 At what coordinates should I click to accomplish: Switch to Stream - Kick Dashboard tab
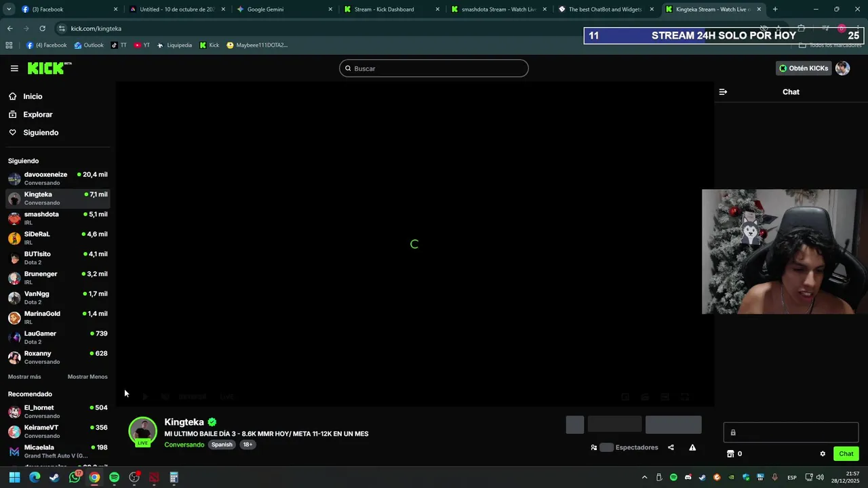click(x=391, y=9)
